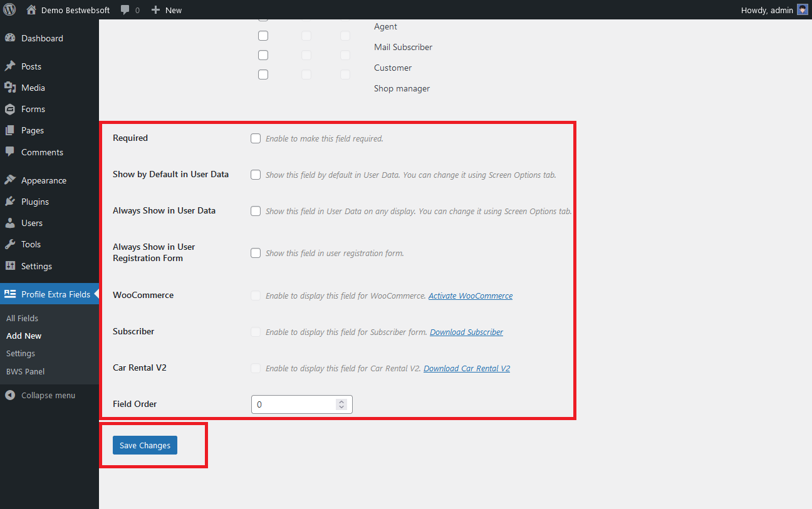Follow the Activate WooCommerce link
This screenshot has height=509, width=812.
click(470, 296)
